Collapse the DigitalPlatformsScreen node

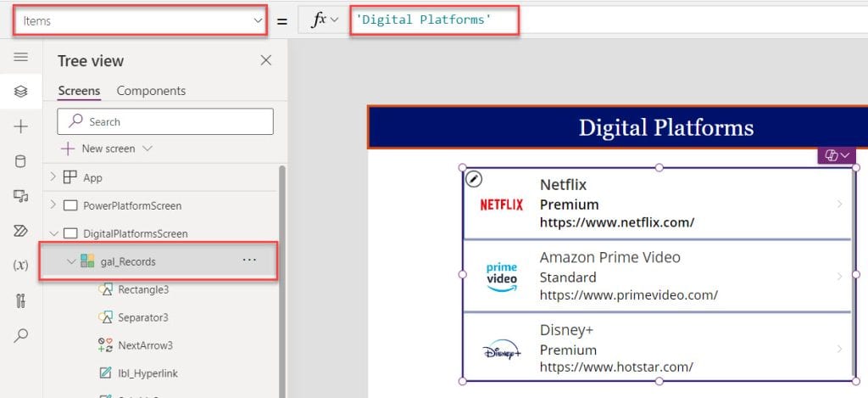click(53, 233)
